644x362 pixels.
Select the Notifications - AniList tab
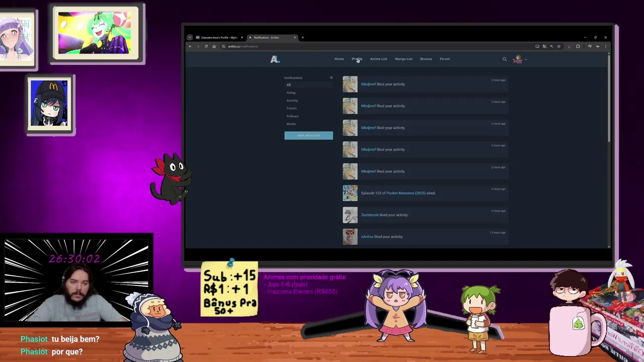[x=272, y=37]
